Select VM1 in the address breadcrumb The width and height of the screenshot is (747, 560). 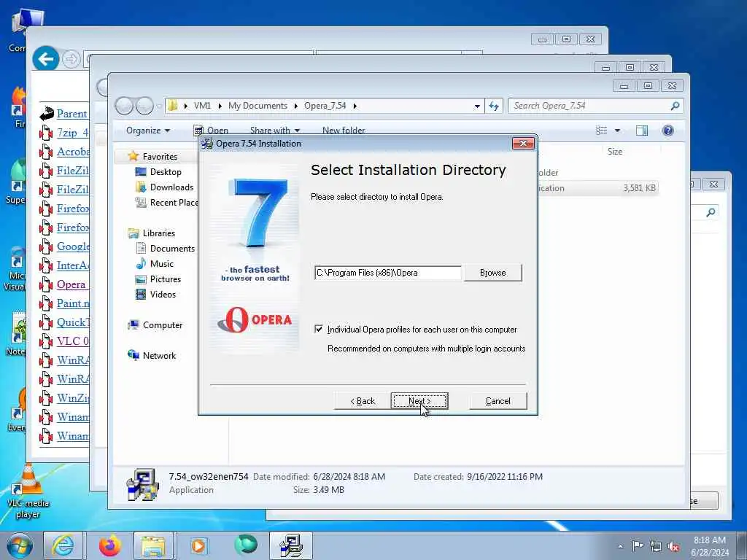(x=202, y=106)
